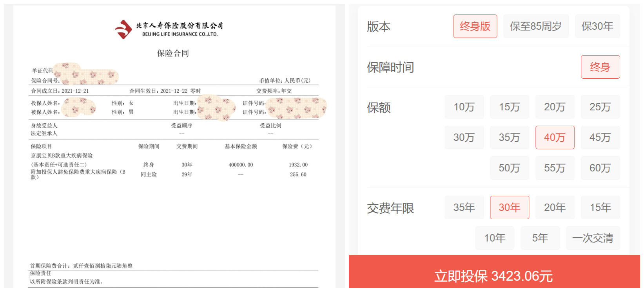
Task: Click 京康宝贝B款重大疾病保险 item name
Action: (62, 155)
